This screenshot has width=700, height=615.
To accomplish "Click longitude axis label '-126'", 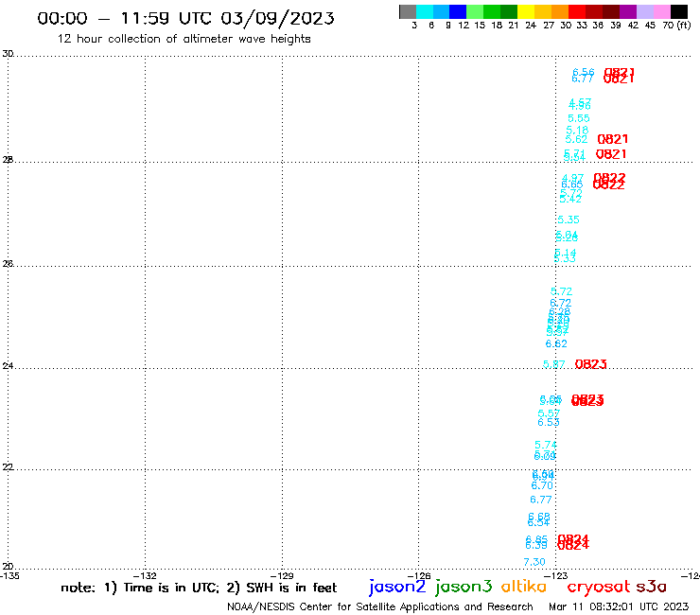I will pyautogui.click(x=419, y=575).
